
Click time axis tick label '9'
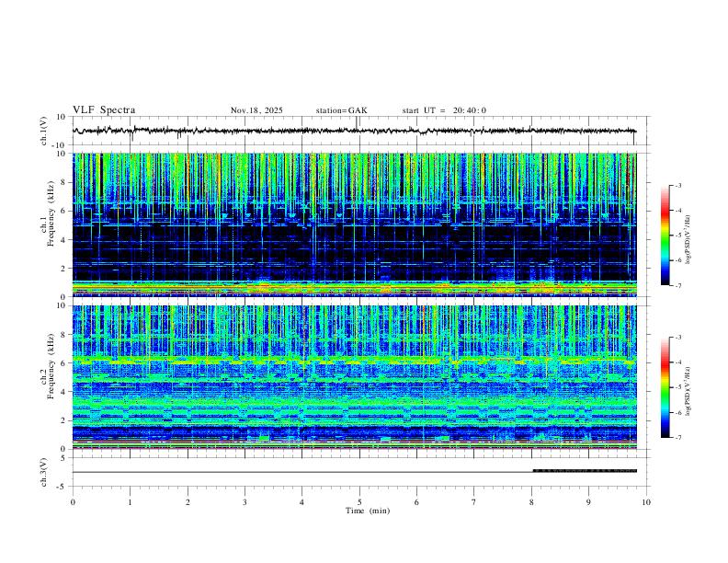pyautogui.click(x=588, y=502)
